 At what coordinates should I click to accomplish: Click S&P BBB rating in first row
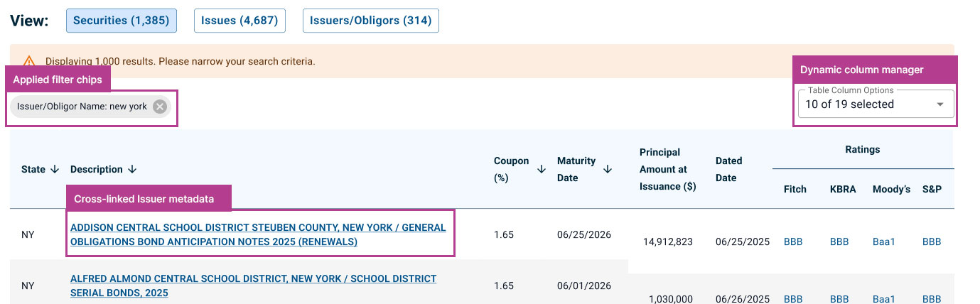coord(932,241)
